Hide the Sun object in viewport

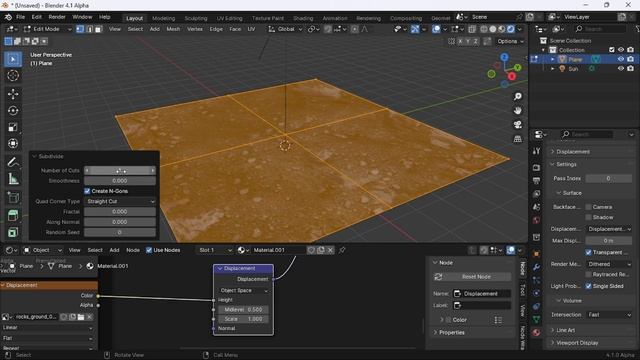621,69
